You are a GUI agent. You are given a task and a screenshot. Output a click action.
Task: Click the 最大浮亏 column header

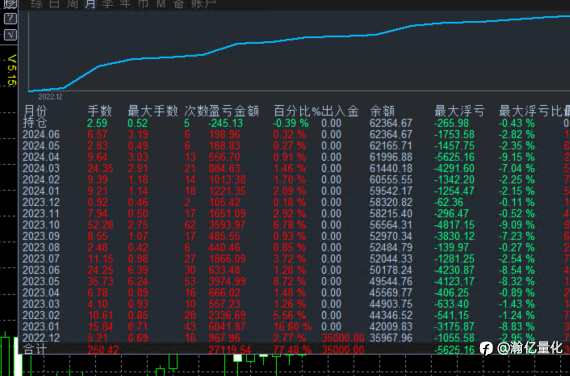click(459, 111)
